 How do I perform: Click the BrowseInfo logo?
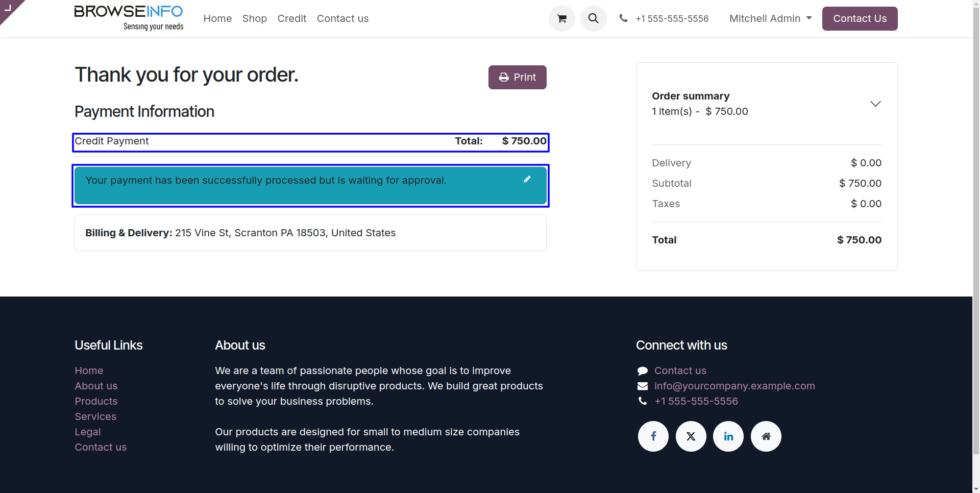pos(129,18)
